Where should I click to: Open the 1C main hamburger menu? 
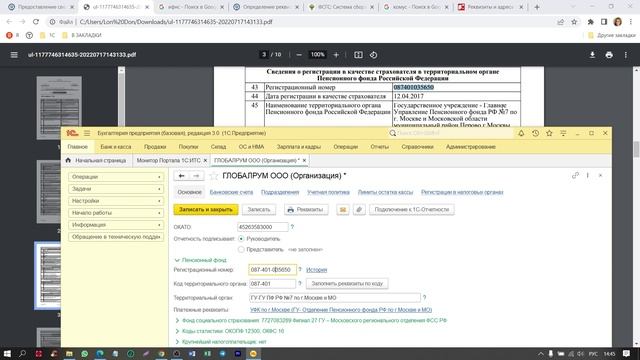click(87, 133)
